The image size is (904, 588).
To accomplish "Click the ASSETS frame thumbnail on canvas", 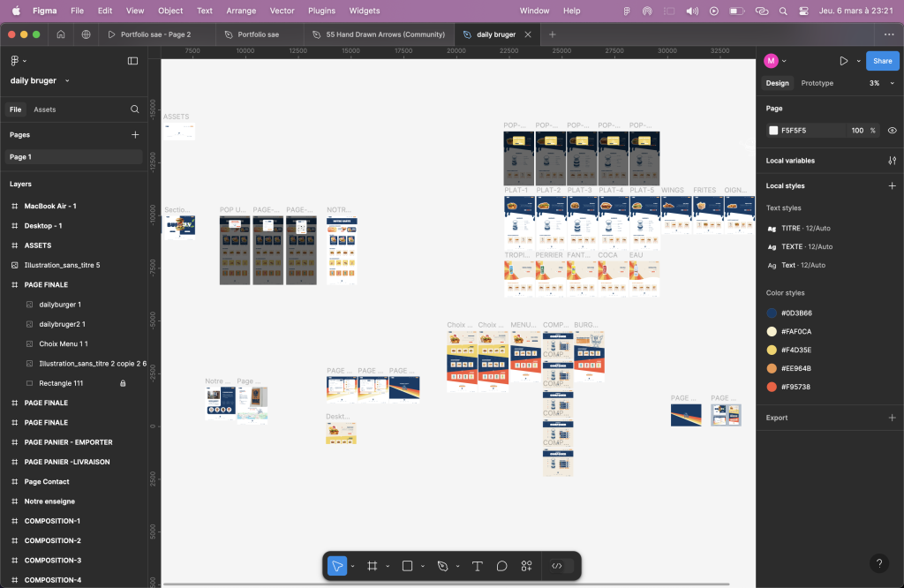I will point(178,132).
